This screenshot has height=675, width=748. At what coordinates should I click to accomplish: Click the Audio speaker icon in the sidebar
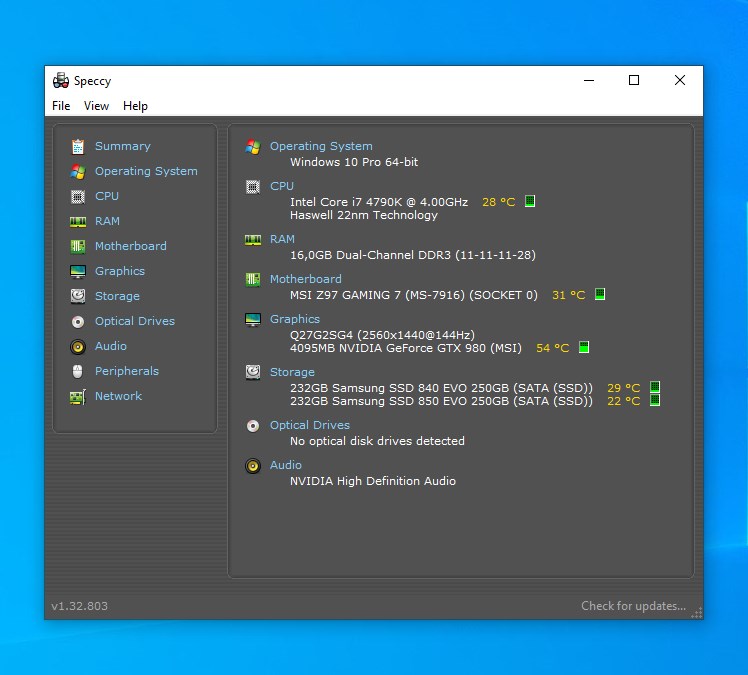point(78,347)
